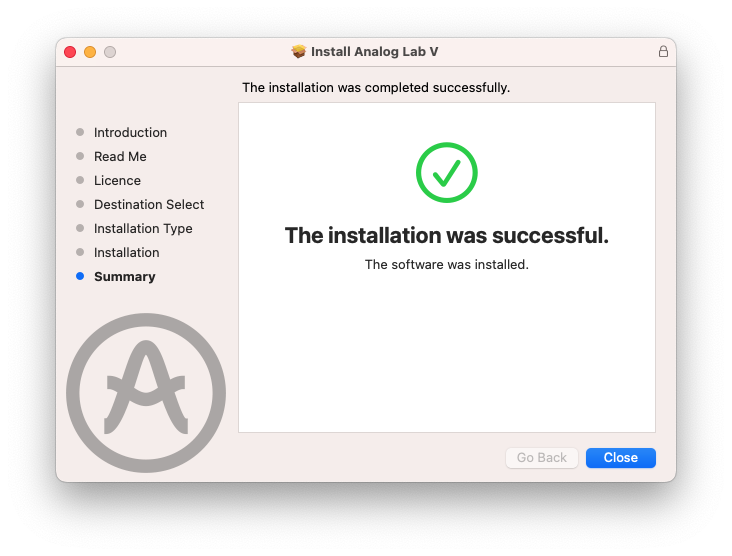Image resolution: width=732 pixels, height=556 pixels.
Task: Click the lock icon in title bar
Action: coord(663,52)
